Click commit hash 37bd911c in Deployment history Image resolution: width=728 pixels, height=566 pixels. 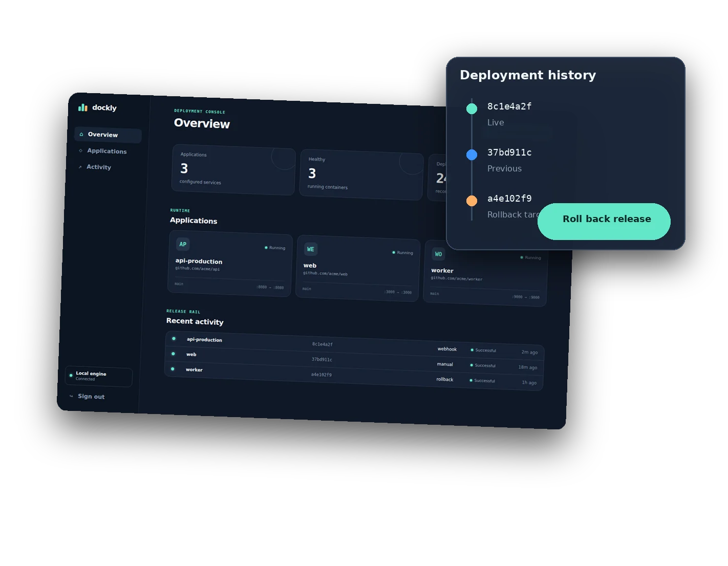[x=509, y=153]
